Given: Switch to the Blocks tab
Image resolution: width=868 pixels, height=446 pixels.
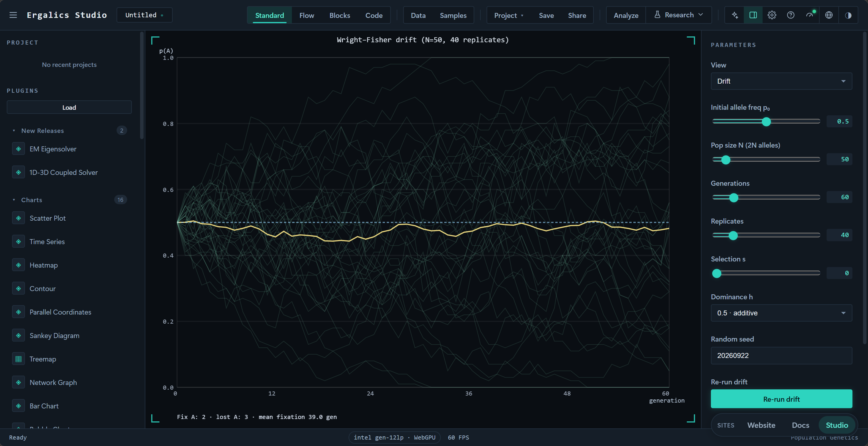Looking at the screenshot, I should (340, 16).
